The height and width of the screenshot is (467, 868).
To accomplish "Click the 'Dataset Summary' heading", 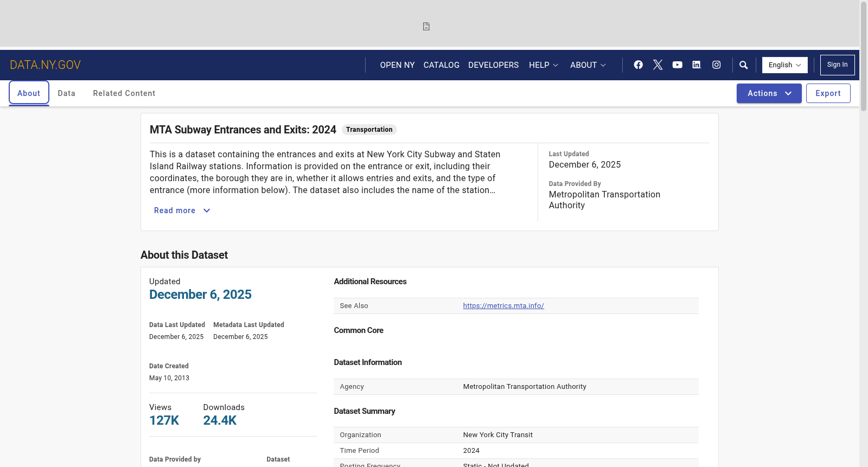I will click(x=365, y=411).
